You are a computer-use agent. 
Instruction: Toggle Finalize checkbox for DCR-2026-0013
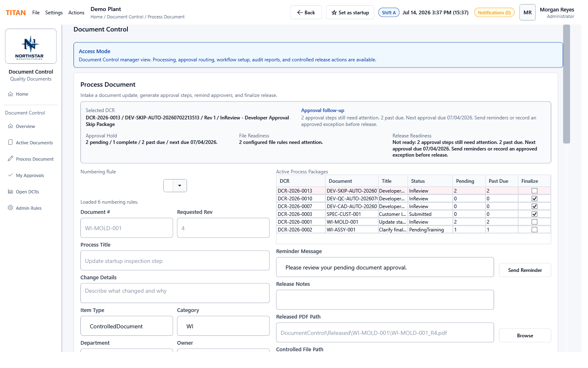point(535,191)
